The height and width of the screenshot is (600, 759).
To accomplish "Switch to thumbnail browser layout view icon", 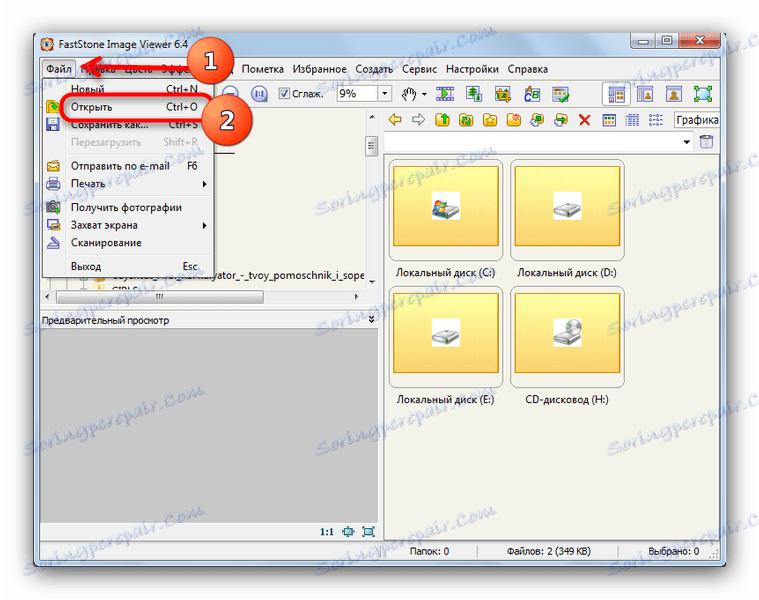I will 617,94.
